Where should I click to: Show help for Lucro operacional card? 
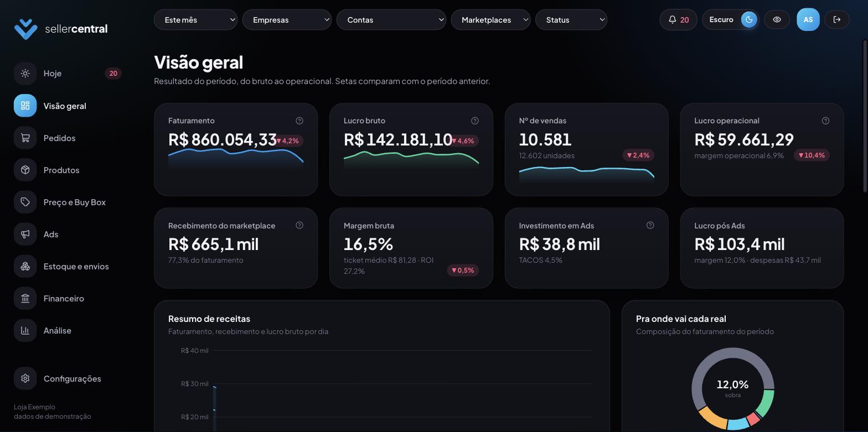pyautogui.click(x=825, y=121)
